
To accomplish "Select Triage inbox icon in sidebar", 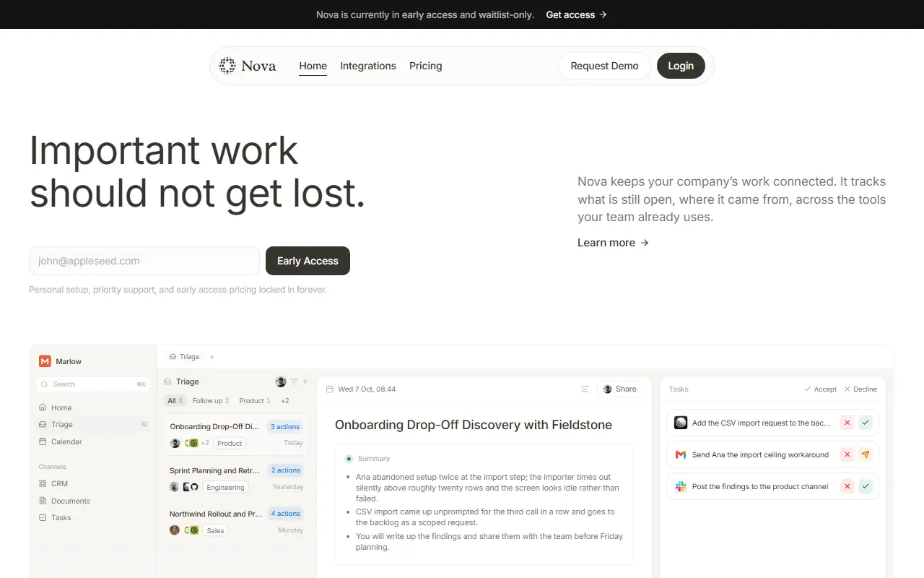I will 43,425.
